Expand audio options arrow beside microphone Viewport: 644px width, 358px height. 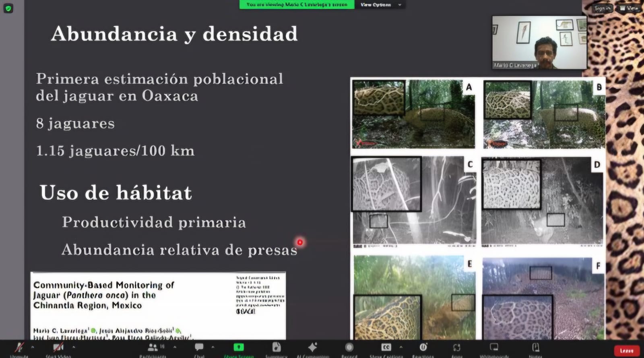click(33, 347)
